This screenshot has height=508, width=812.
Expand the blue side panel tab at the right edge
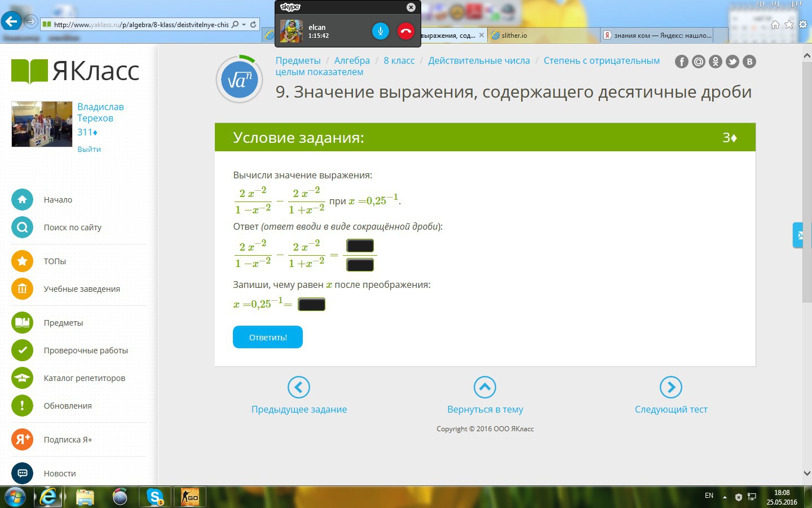798,235
